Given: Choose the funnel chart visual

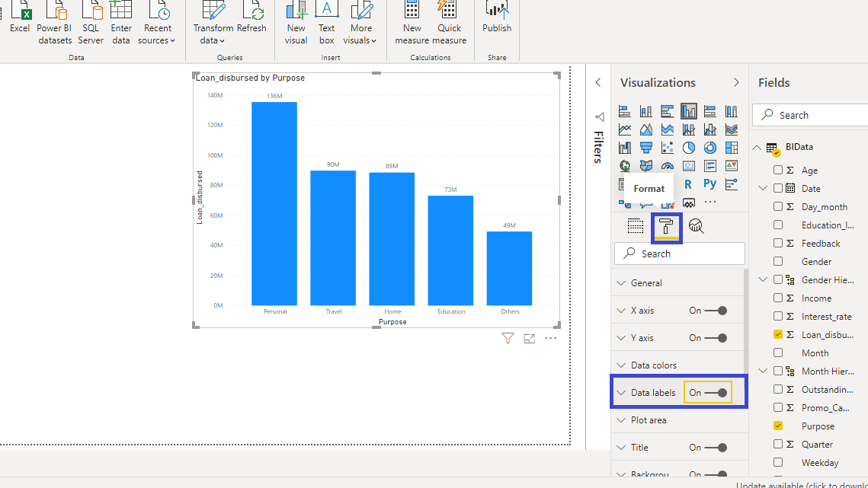Looking at the screenshot, I should (x=646, y=148).
